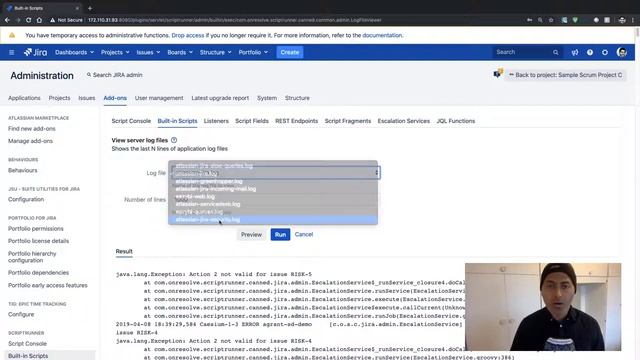Image resolution: width=640 pixels, height=360 pixels.
Task: Open the user profile avatar menu
Action: point(622,52)
